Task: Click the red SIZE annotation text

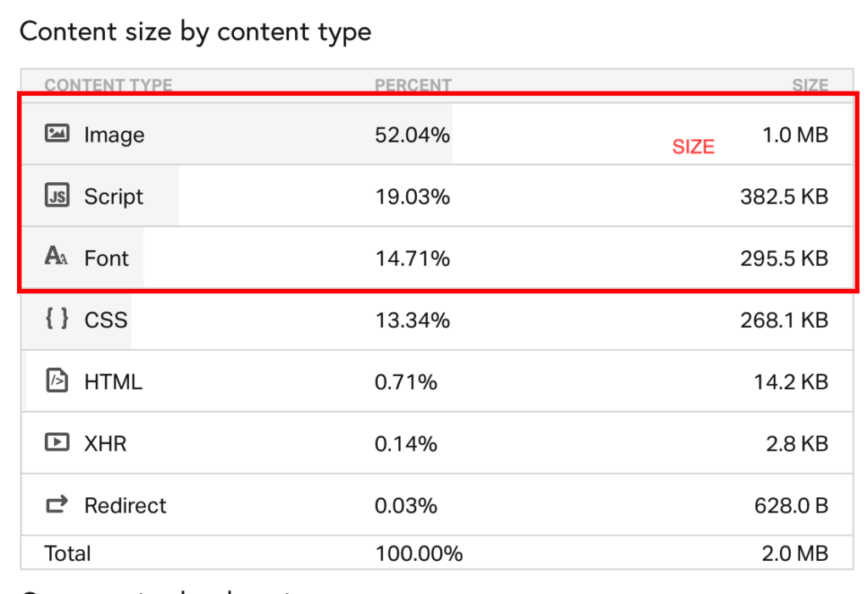Action: pyautogui.click(x=693, y=147)
